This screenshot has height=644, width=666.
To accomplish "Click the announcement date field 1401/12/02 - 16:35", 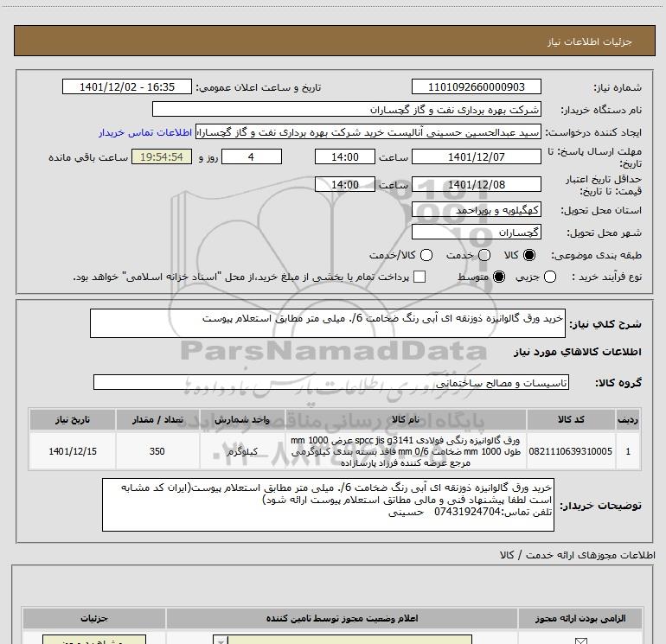I will coord(127,87).
